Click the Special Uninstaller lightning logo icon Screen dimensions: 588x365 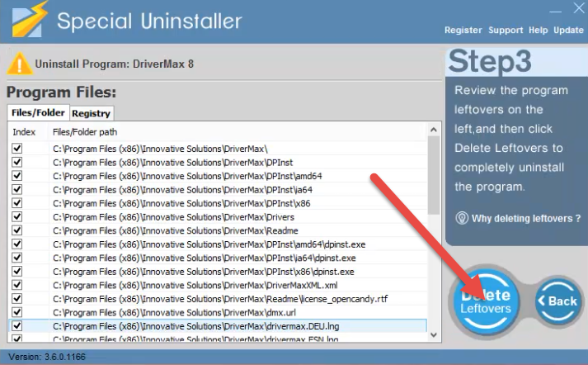pos(29,20)
